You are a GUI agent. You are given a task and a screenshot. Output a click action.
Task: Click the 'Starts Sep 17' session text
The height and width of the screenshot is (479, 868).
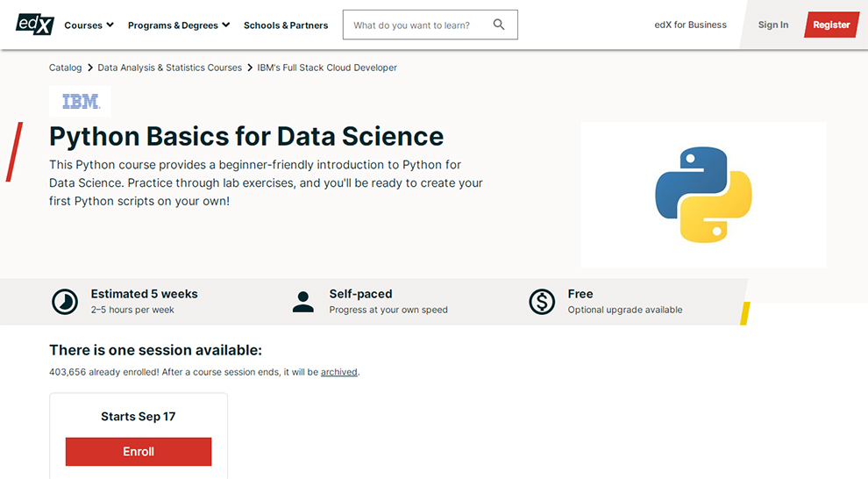[138, 417]
